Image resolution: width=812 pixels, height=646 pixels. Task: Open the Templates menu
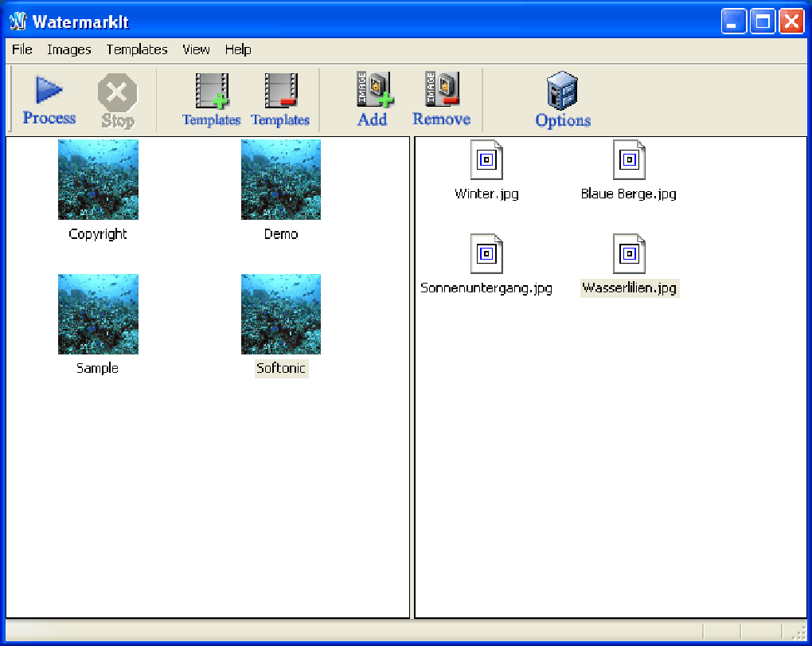[x=136, y=49]
